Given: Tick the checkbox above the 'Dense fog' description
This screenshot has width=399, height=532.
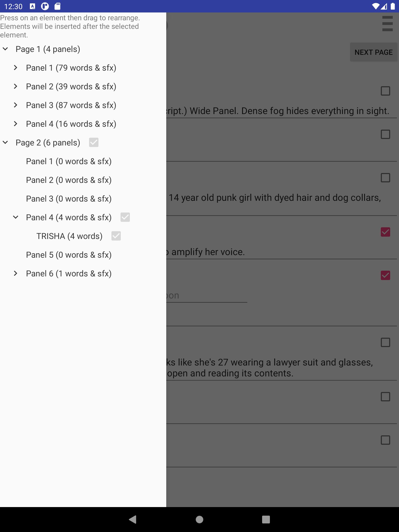Looking at the screenshot, I should (x=385, y=91).
